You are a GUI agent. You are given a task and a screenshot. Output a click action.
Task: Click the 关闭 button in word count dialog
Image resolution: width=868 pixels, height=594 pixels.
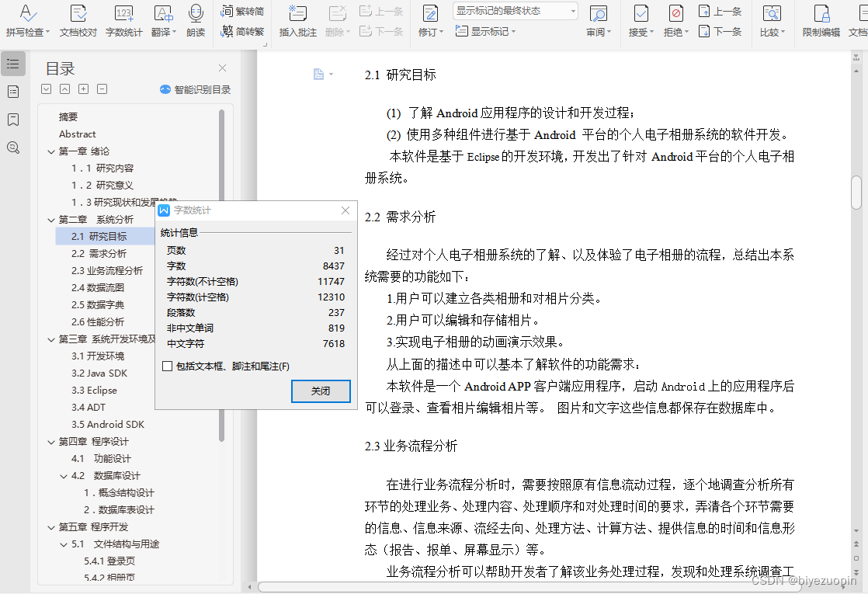click(x=321, y=391)
